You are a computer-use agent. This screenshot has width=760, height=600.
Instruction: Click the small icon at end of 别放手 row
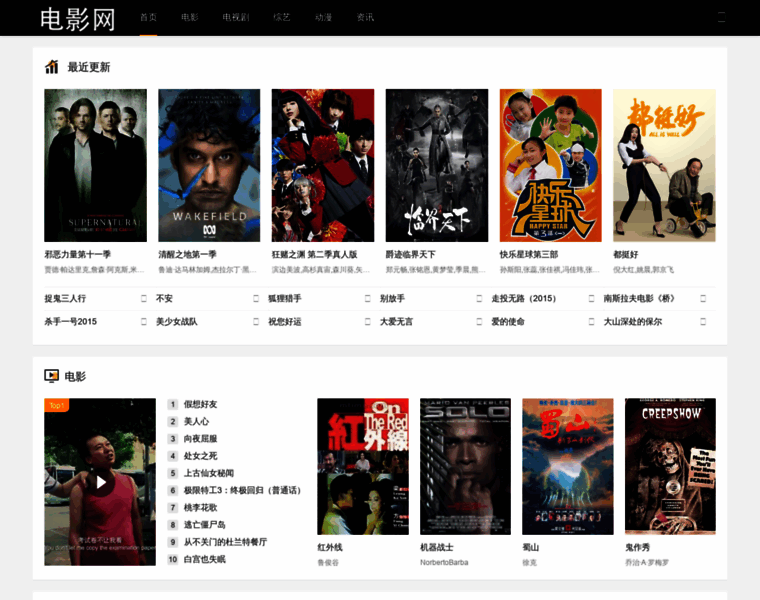pyautogui.click(x=479, y=299)
